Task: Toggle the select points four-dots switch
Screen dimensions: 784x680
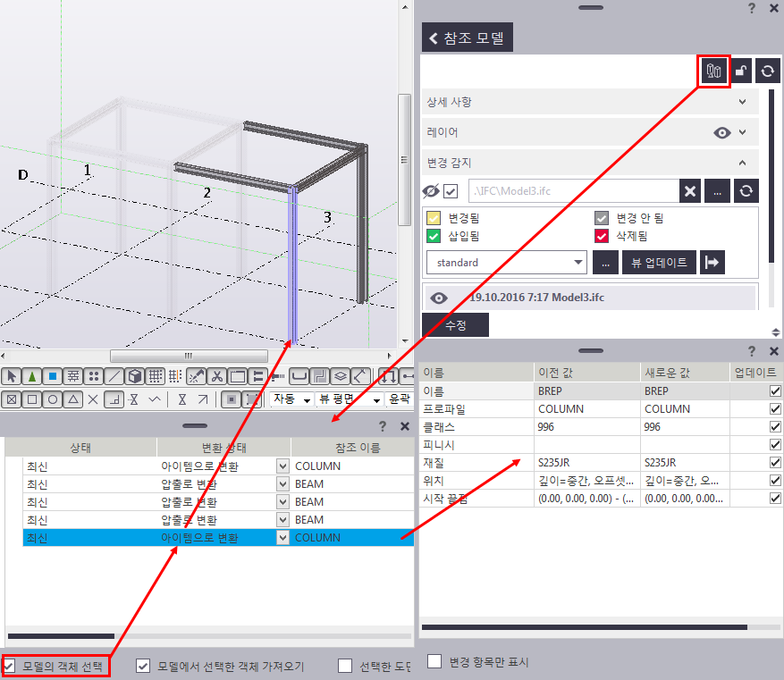Action: point(94,376)
